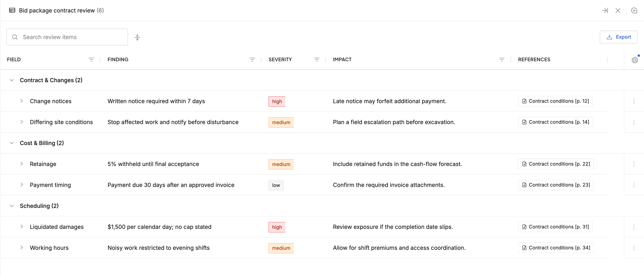This screenshot has height=276, width=644.
Task: Filter the IMPACT column
Action: (x=502, y=60)
